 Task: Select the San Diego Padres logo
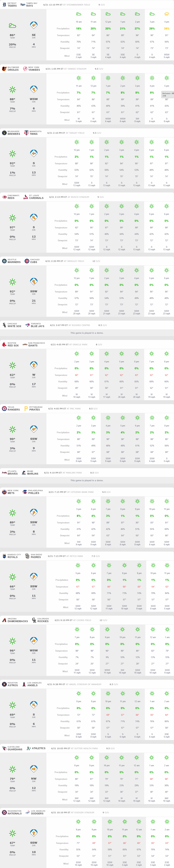[27, 556]
